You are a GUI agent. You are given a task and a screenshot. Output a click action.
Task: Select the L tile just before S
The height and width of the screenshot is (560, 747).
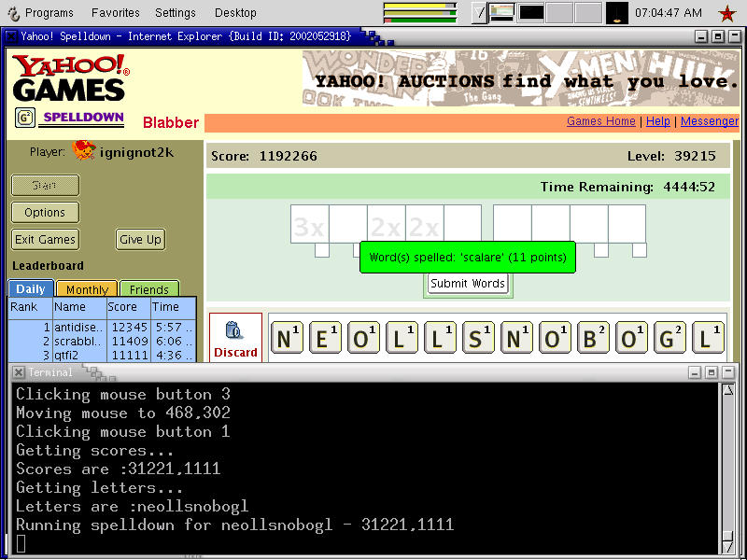coord(440,337)
